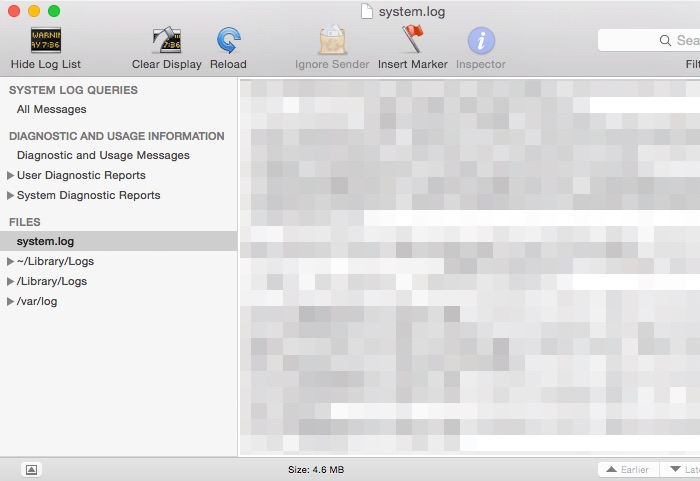Expand User Diagnostic Reports disclosure triangle
This screenshot has height=481, width=700.
click(11, 175)
